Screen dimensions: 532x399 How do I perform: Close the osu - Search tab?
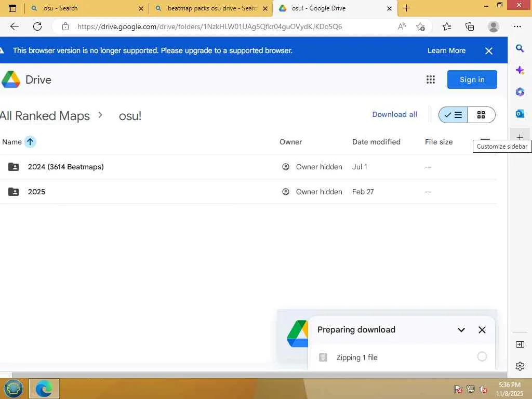click(x=141, y=8)
